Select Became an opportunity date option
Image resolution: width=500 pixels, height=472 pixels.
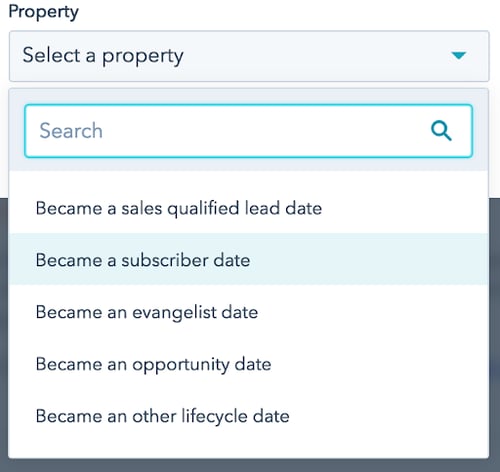pyautogui.click(x=248, y=364)
